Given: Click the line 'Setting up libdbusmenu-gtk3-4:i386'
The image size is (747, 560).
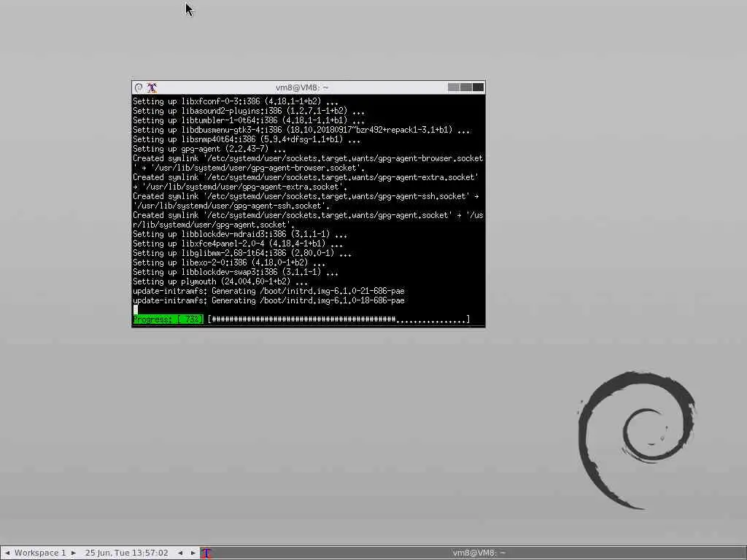Looking at the screenshot, I should [x=301, y=130].
